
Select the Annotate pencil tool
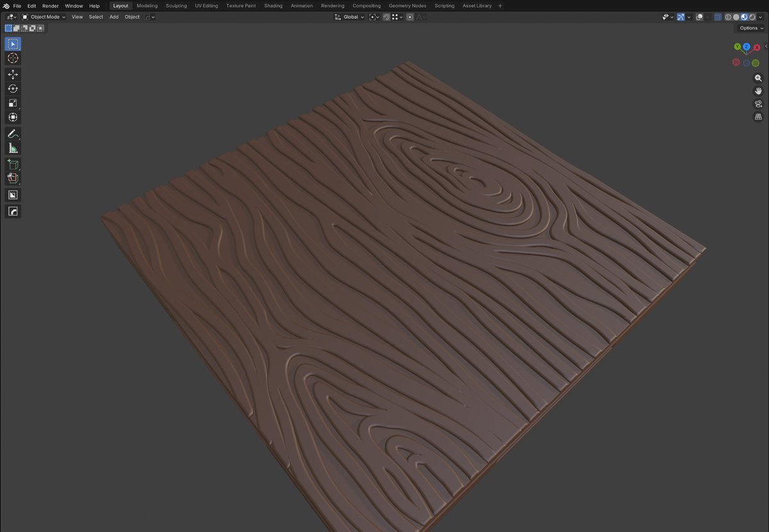coord(13,134)
